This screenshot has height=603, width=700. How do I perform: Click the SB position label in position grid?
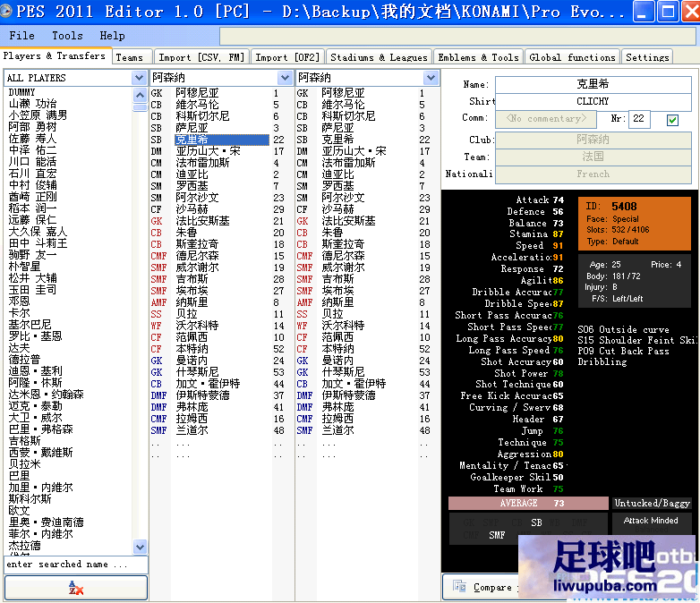pyautogui.click(x=536, y=522)
